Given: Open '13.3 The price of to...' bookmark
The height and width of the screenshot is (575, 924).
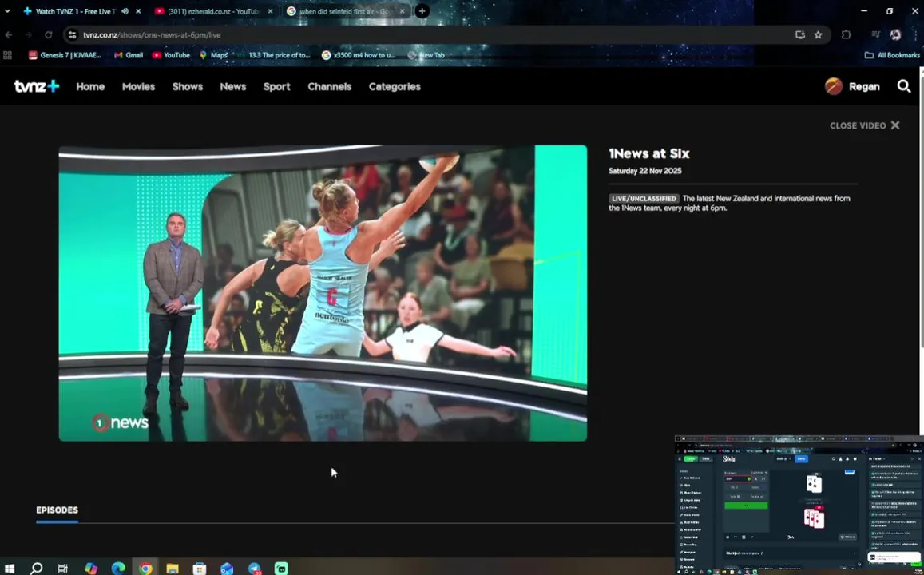Looking at the screenshot, I should [x=273, y=55].
